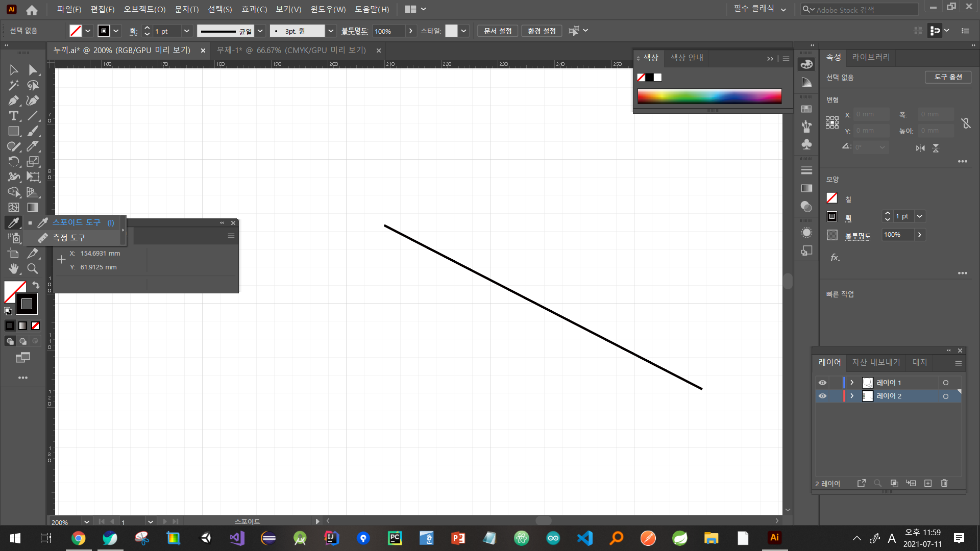Select the Paintbrush tool

(x=33, y=131)
